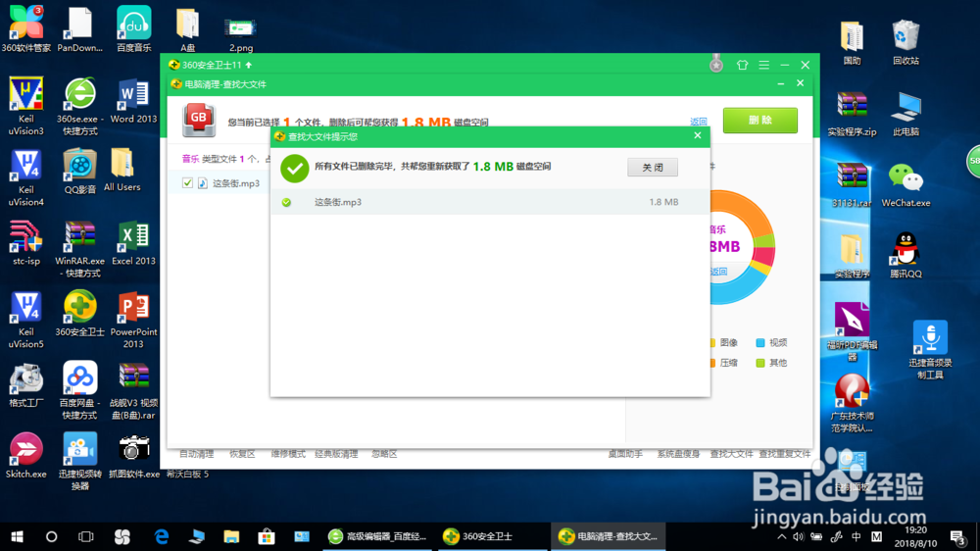This screenshot has width=980, height=551.
Task: Launch 腾讯QQ penguin icon
Action: (906, 255)
